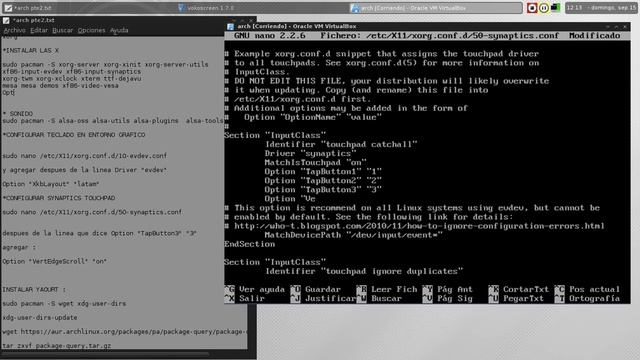640x360 pixels.
Task: Click the '^W Buscar' shortcut in nano
Action: (379, 298)
